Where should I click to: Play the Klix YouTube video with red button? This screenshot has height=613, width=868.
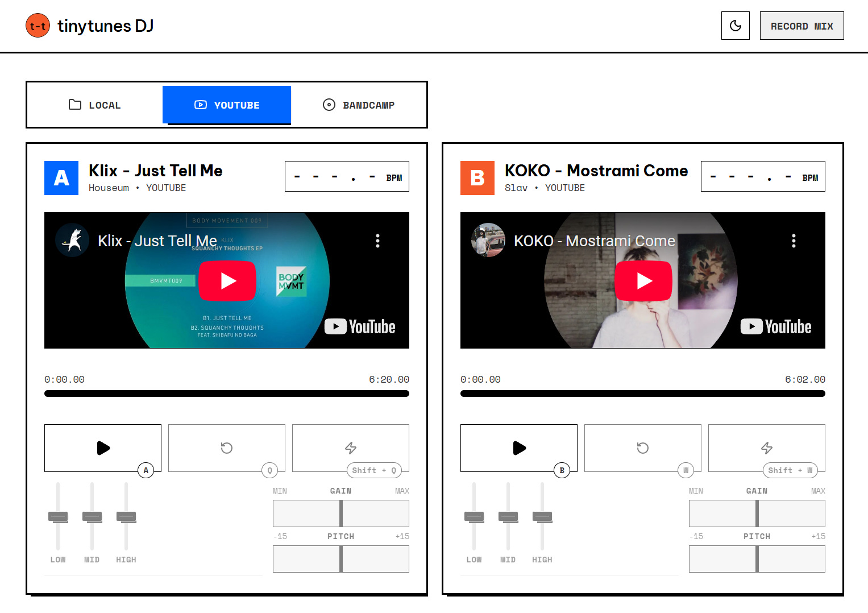click(227, 280)
